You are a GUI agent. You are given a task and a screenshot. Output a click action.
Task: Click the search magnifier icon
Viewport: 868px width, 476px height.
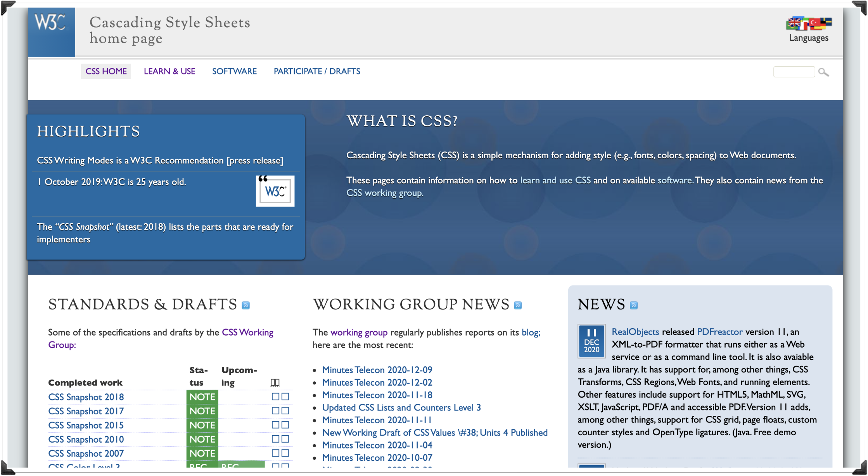[823, 72]
